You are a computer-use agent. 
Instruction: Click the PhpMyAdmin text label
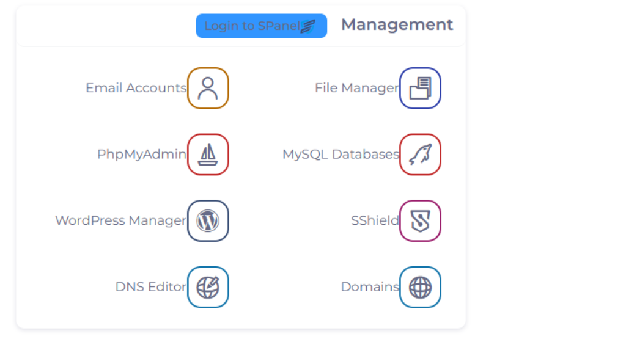[x=142, y=155]
